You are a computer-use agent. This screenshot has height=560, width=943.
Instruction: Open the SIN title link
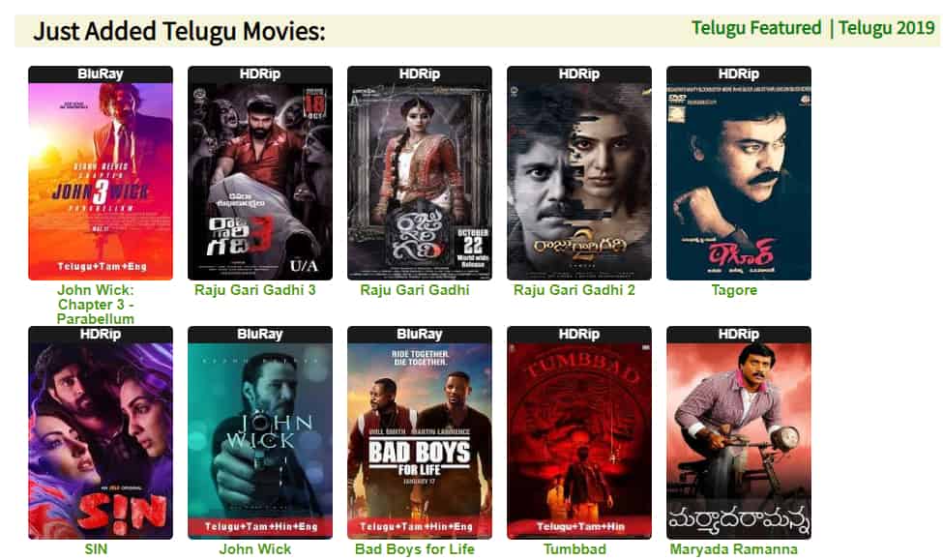click(x=96, y=549)
